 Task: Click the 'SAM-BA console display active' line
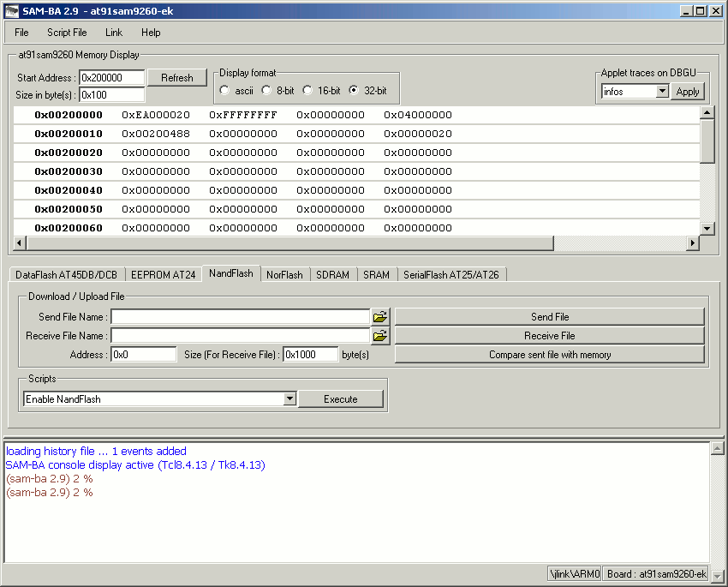135,464
